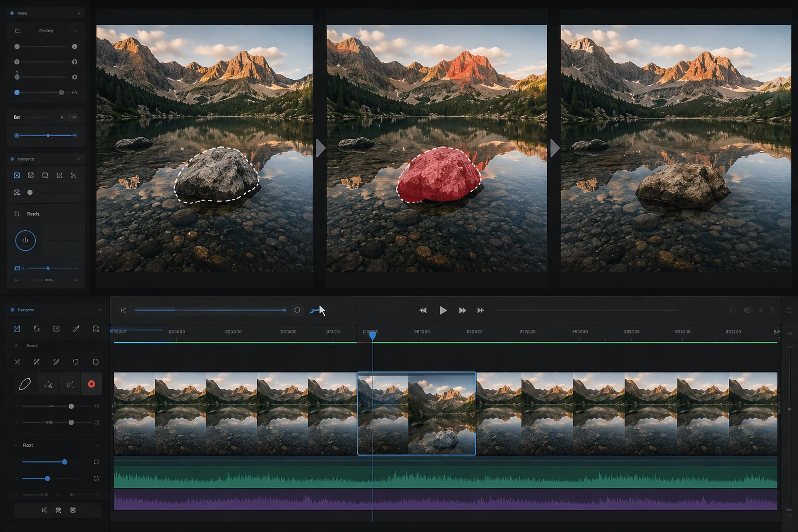This screenshot has width=798, height=532.
Task: Collapse the top-left panel arrow
Action: click(x=79, y=13)
